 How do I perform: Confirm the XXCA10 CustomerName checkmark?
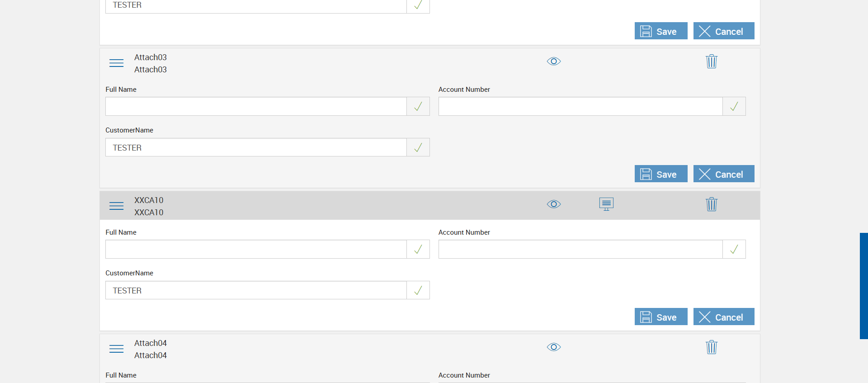(x=418, y=290)
